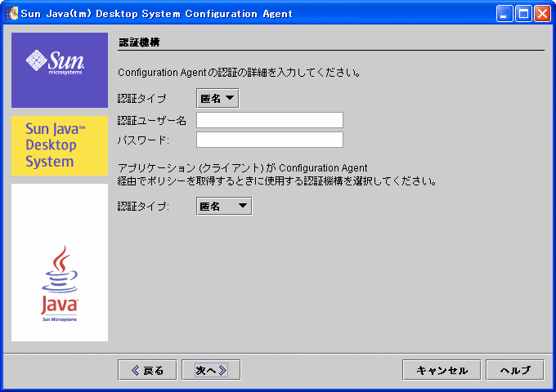Close the Configuration Agent window
Image resolution: width=556 pixels, height=392 pixels.
click(x=543, y=14)
